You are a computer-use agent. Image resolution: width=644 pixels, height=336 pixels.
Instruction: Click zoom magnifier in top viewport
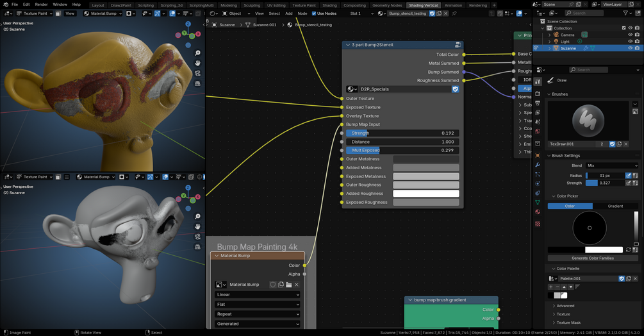pyautogui.click(x=197, y=53)
